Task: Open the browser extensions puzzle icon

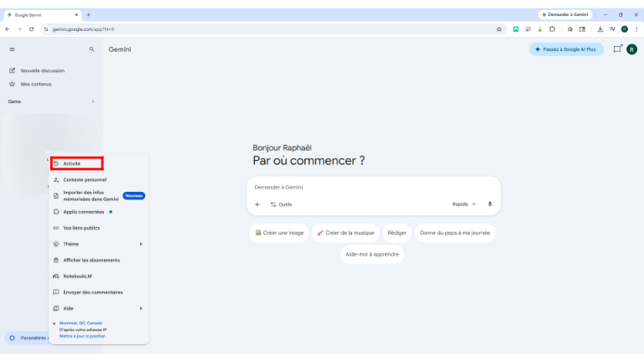Action: 552,28
